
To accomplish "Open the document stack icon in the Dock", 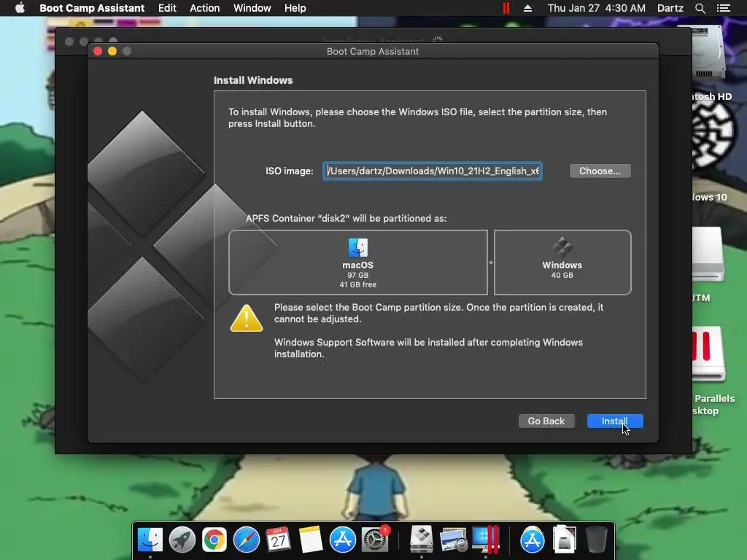I will click(x=565, y=540).
